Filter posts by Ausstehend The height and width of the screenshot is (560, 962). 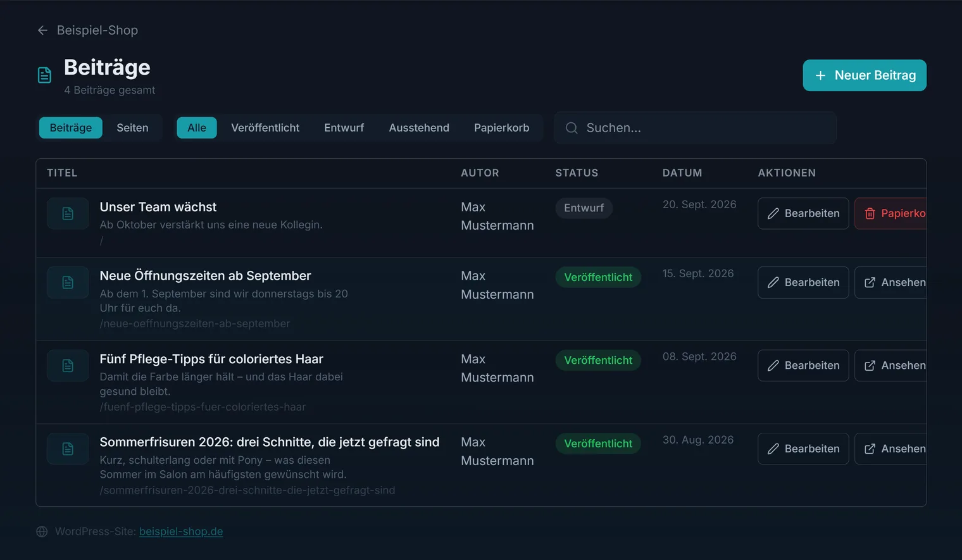(419, 128)
